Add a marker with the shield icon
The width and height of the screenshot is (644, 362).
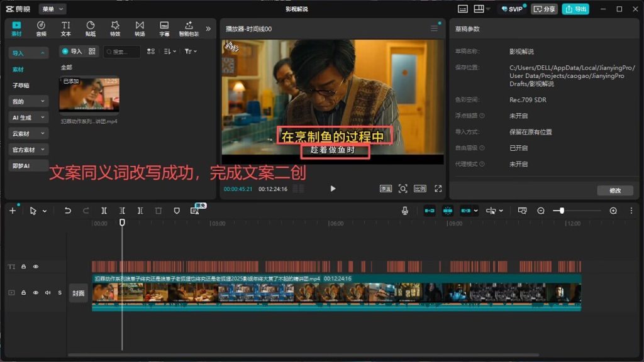177,211
